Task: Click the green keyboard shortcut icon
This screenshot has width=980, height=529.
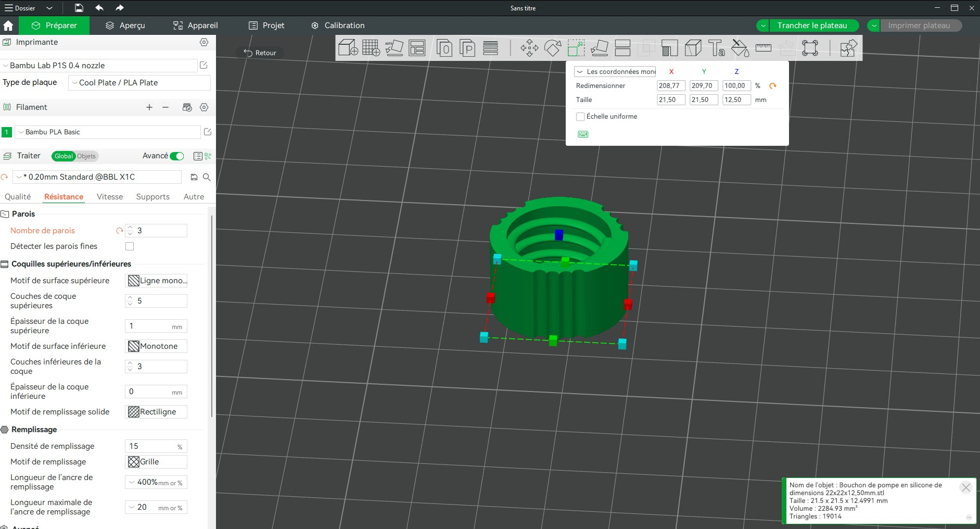Action: [583, 134]
